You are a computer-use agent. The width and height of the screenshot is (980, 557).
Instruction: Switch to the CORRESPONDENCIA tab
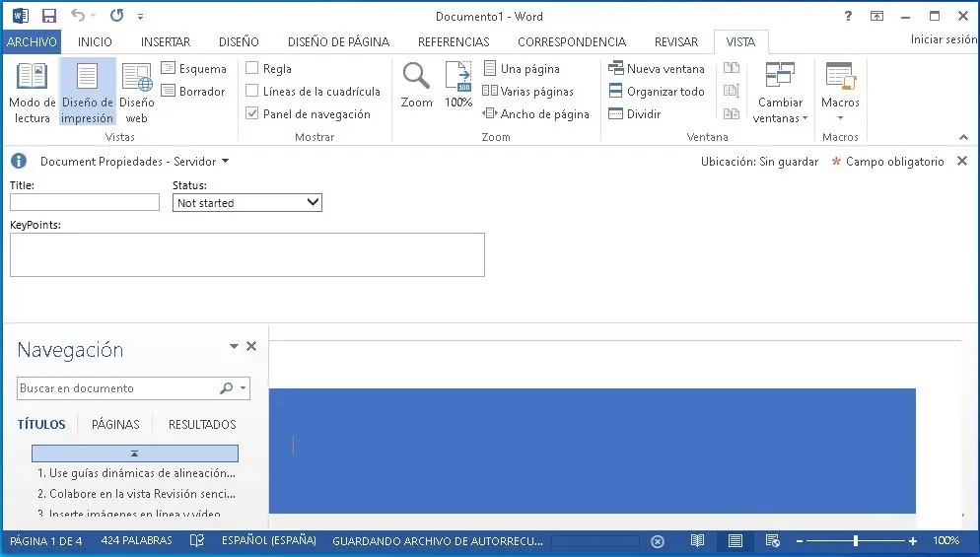click(x=572, y=41)
